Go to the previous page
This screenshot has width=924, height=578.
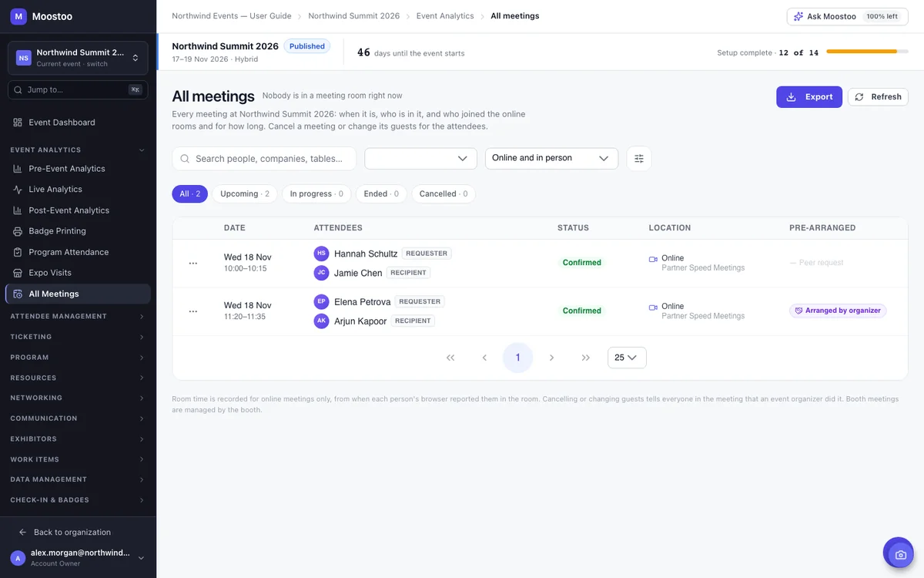pos(484,358)
